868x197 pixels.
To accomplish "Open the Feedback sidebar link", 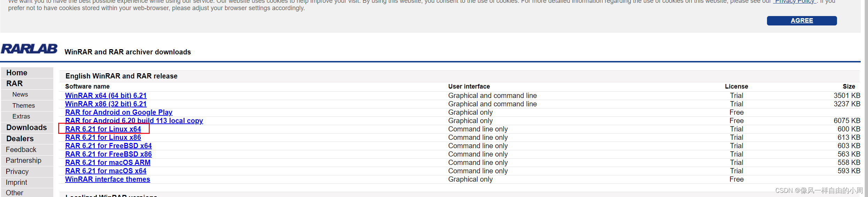I will coord(21,150).
